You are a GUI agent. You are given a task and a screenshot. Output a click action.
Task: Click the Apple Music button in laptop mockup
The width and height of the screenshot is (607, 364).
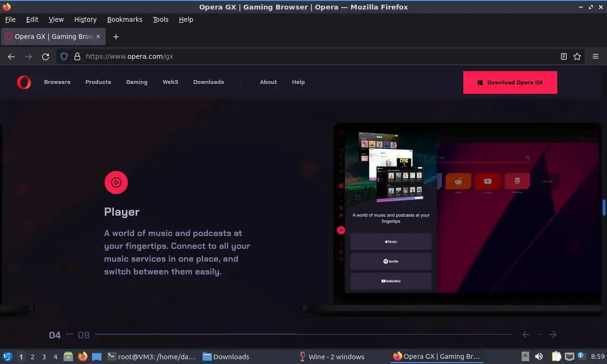(x=391, y=242)
